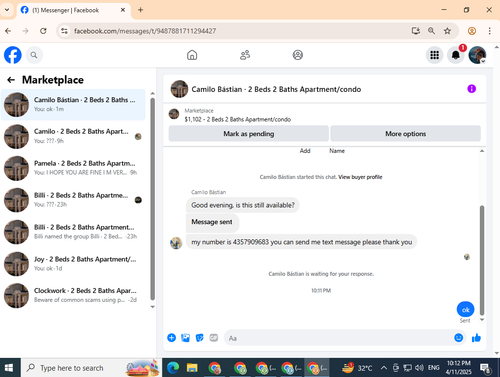Open View buyer profile link
500x377 pixels.
tap(360, 177)
